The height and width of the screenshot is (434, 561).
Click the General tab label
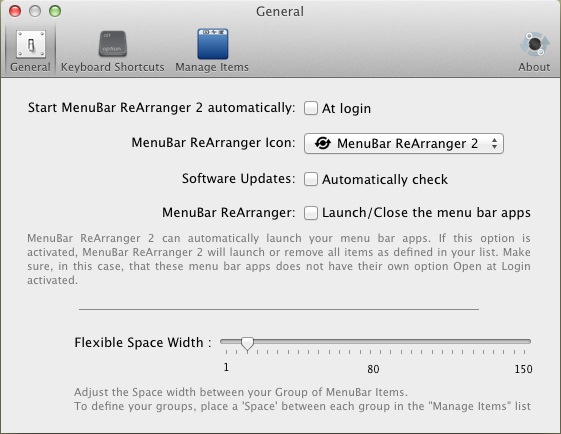tap(30, 67)
